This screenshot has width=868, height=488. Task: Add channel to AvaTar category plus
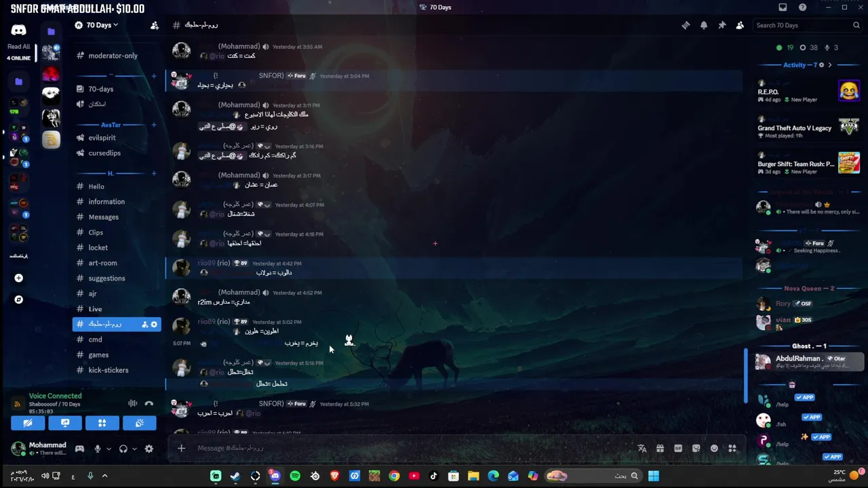tap(154, 125)
